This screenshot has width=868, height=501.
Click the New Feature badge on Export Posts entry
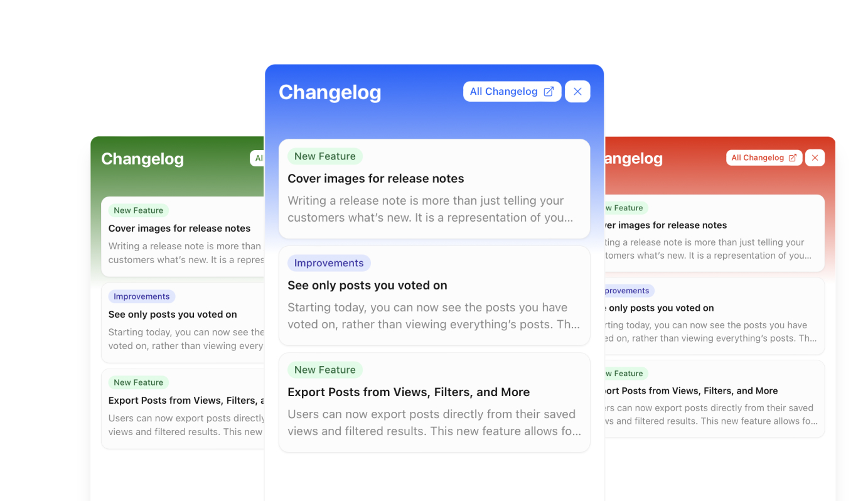(324, 369)
